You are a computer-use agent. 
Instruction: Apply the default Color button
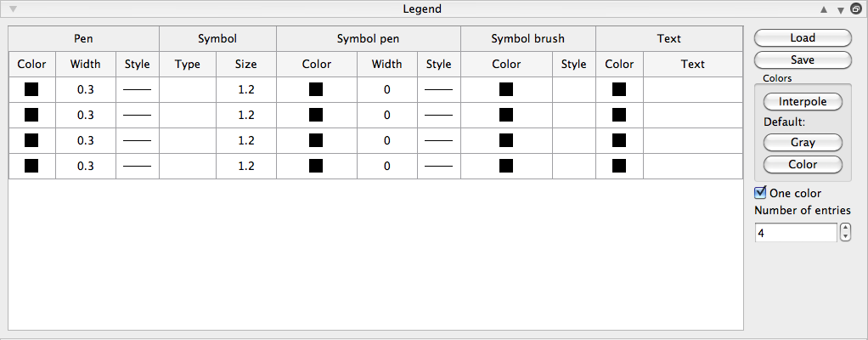pos(803,165)
